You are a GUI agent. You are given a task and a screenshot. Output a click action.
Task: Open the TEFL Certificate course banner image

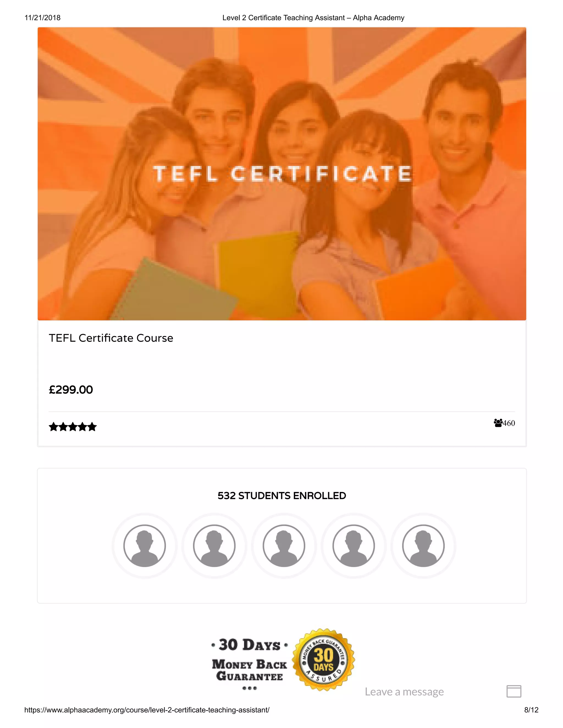coord(282,174)
